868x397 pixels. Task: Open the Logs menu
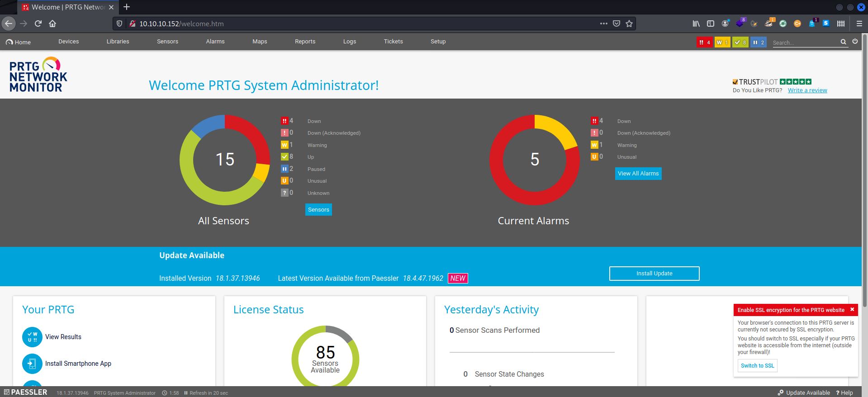350,42
